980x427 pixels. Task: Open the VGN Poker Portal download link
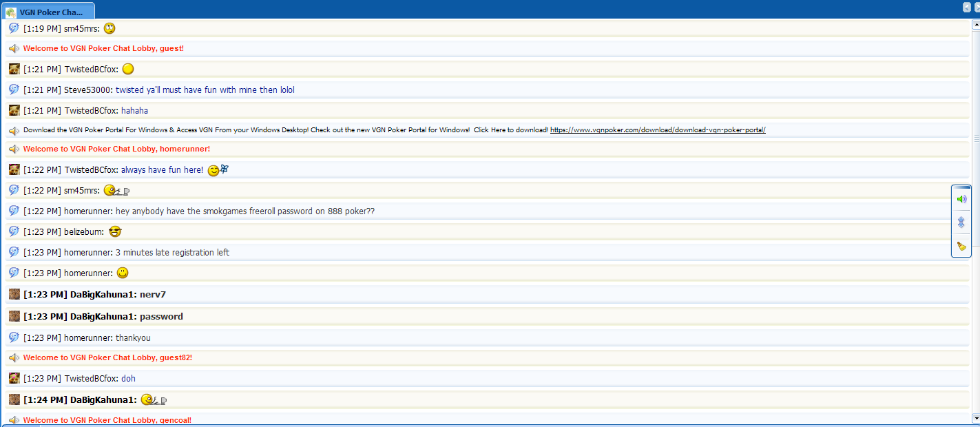pyautogui.click(x=658, y=129)
